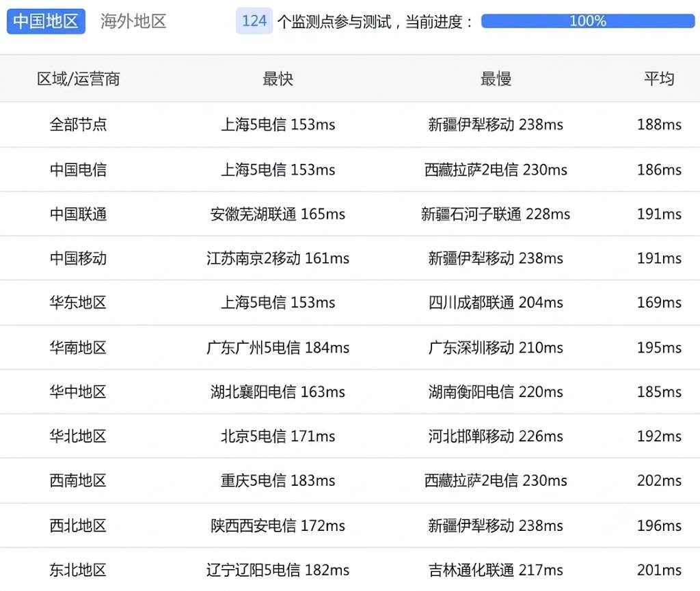Click the 最慢 column header

496,79
